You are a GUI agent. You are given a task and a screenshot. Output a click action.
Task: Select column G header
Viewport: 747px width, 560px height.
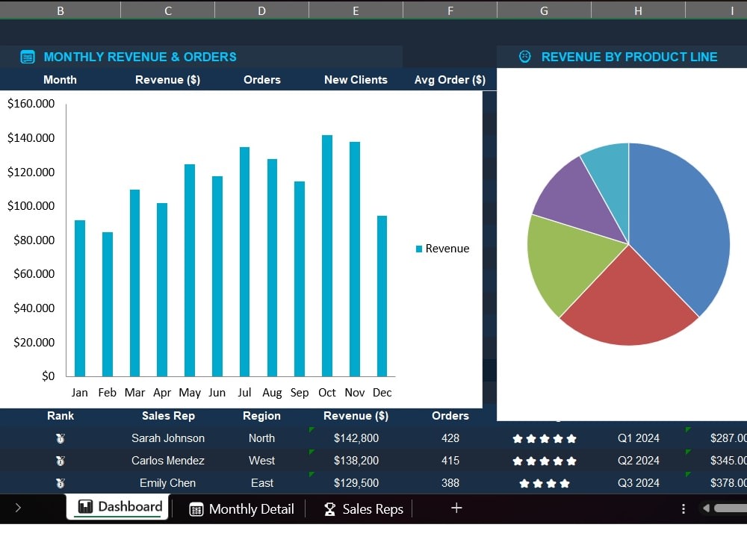tap(544, 10)
